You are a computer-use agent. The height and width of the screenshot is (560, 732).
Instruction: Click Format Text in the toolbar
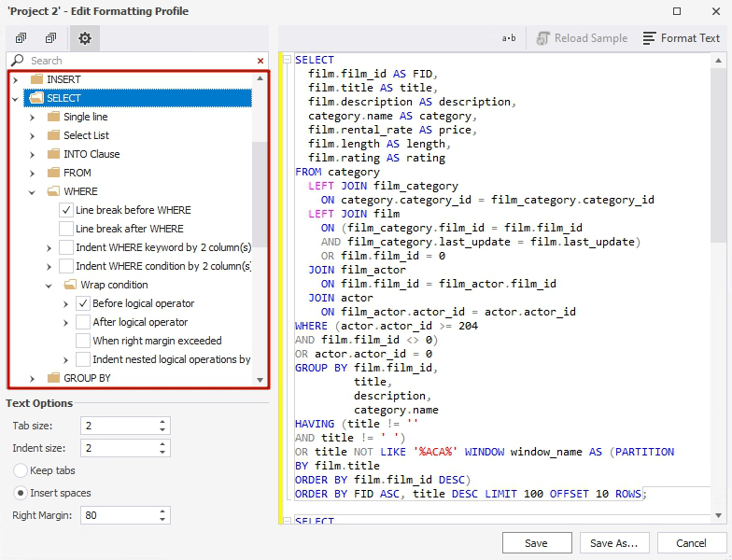pos(682,38)
